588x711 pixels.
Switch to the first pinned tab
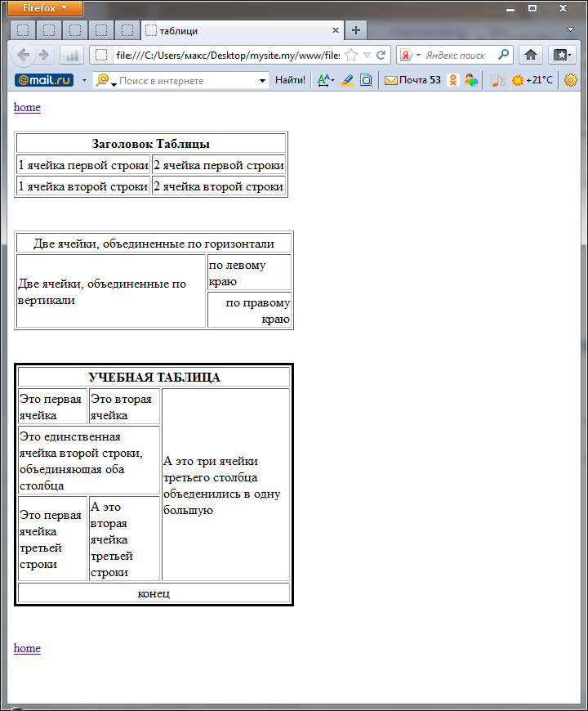[23, 30]
